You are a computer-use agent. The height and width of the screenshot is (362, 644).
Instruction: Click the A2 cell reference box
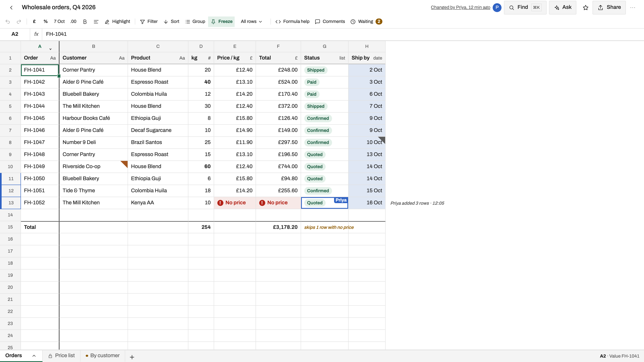(15, 34)
